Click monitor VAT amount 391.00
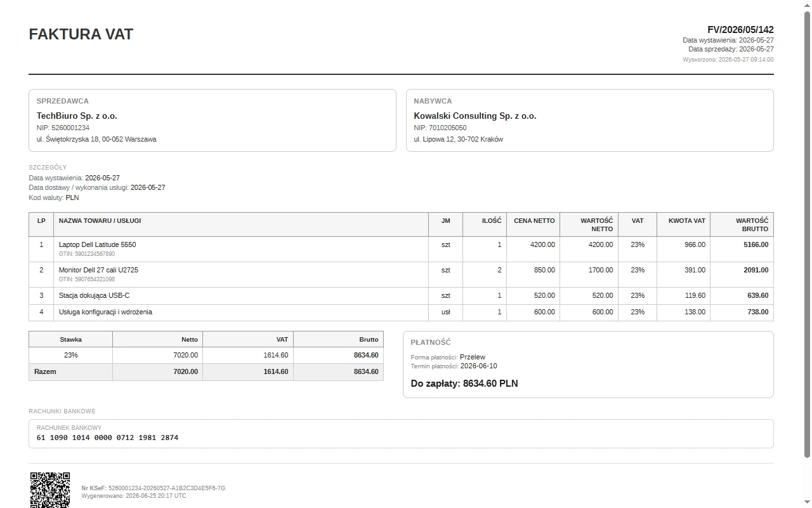This screenshot has height=508, width=812. pyautogui.click(x=695, y=270)
